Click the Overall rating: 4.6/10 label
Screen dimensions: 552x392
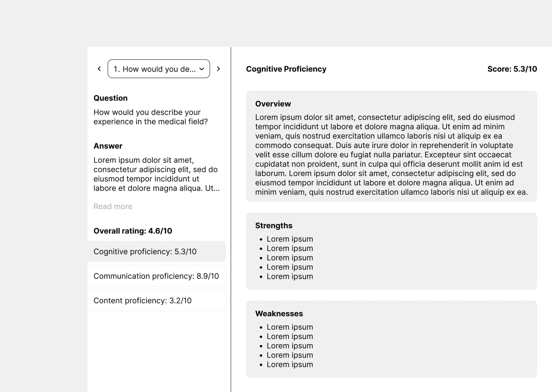(133, 231)
